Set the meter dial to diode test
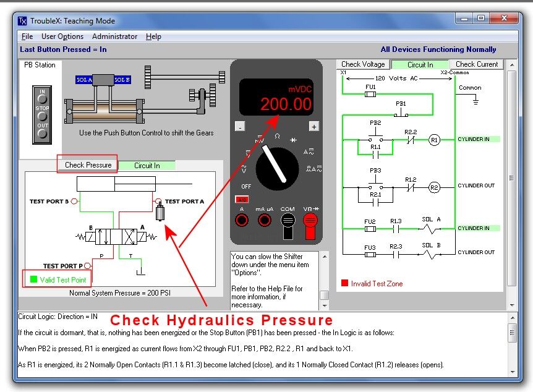This screenshot has height=392, width=533. point(293,140)
